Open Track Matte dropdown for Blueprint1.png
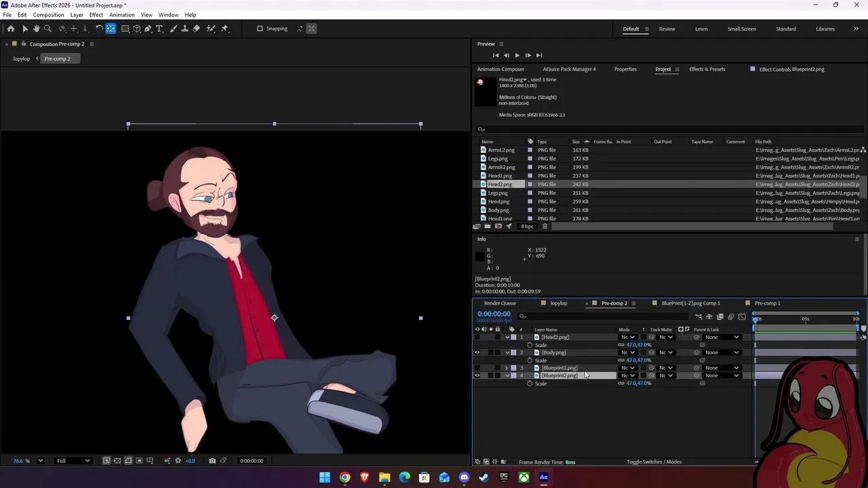 [x=666, y=368]
